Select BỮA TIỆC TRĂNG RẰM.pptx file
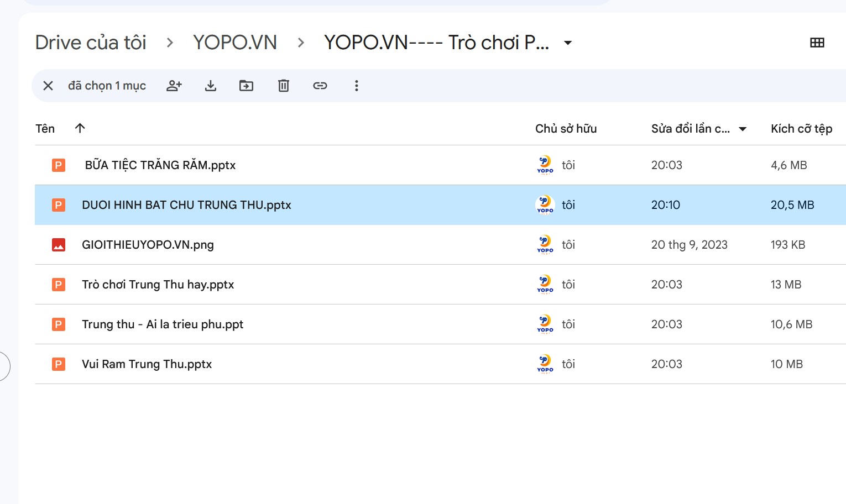The height and width of the screenshot is (504, 846). [x=160, y=165]
